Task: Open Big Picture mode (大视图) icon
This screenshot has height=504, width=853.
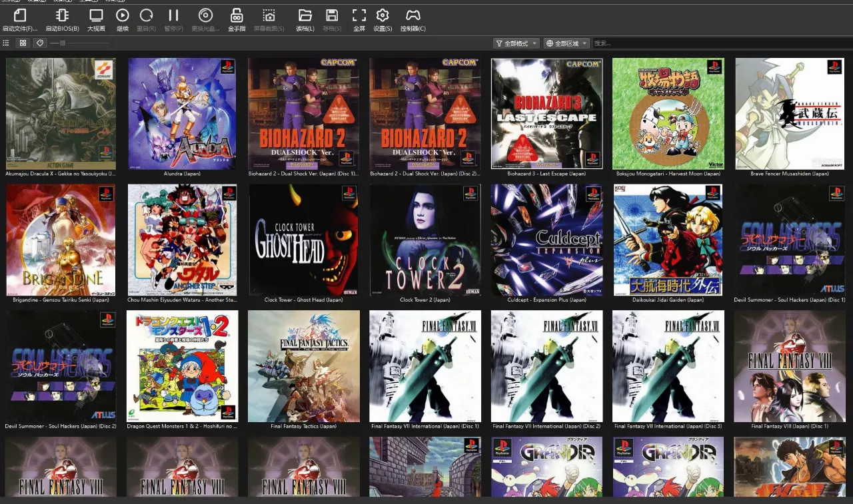Action: pyautogui.click(x=96, y=15)
